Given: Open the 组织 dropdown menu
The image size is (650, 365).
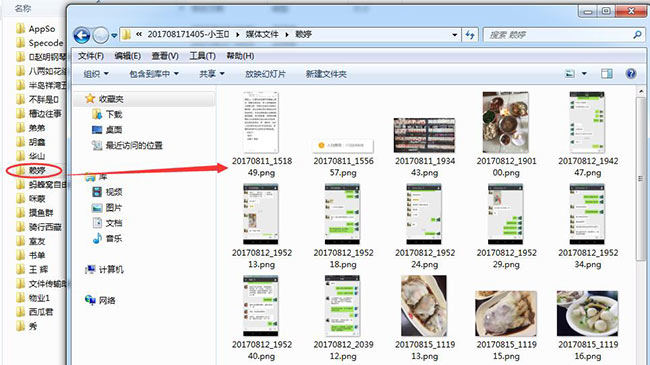Looking at the screenshot, I should pos(96,74).
